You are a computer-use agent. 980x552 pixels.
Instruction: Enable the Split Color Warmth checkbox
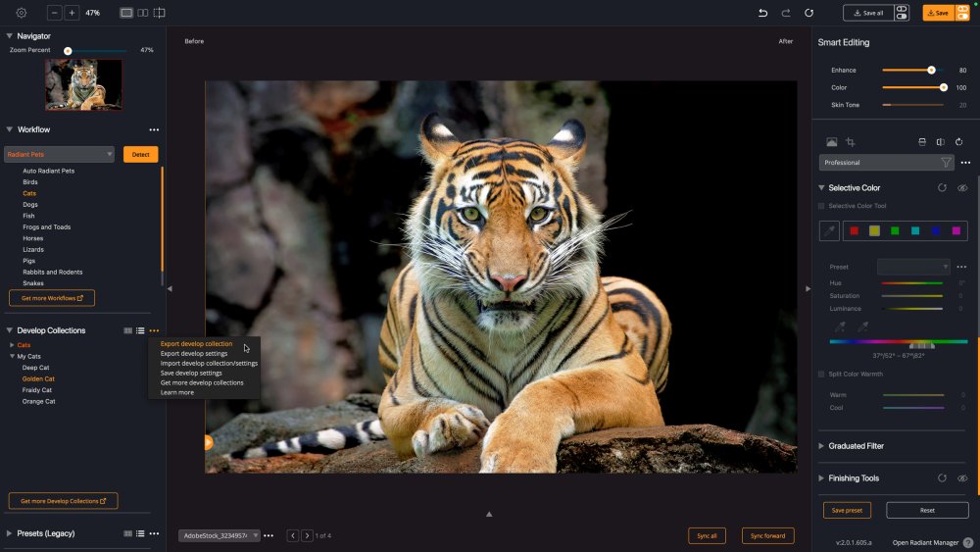pyautogui.click(x=821, y=374)
